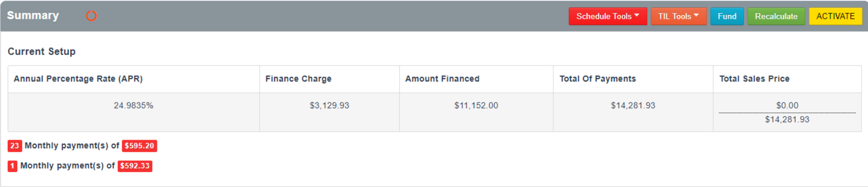The width and height of the screenshot is (868, 187).
Task: Click the green Recalculate button
Action: [776, 16]
